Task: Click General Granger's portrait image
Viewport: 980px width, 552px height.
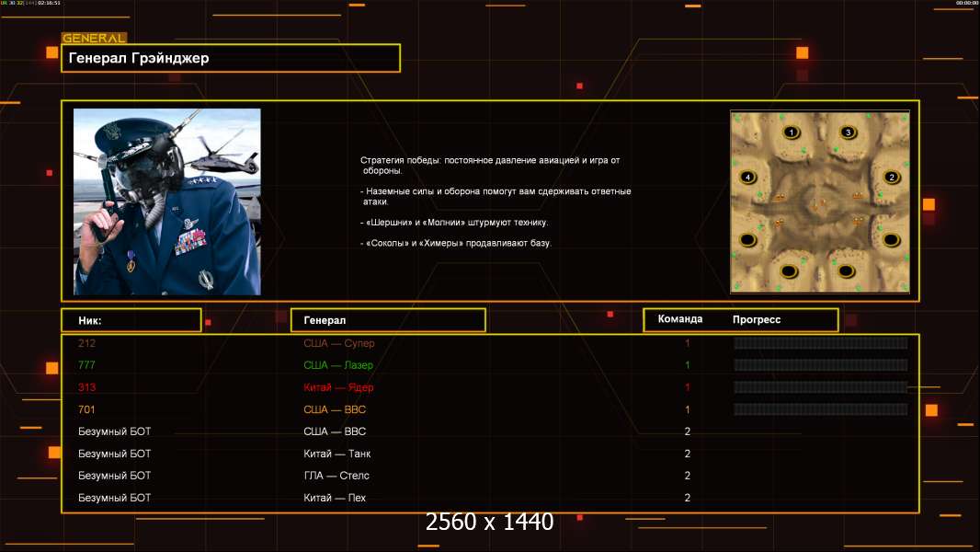Action: click(166, 201)
